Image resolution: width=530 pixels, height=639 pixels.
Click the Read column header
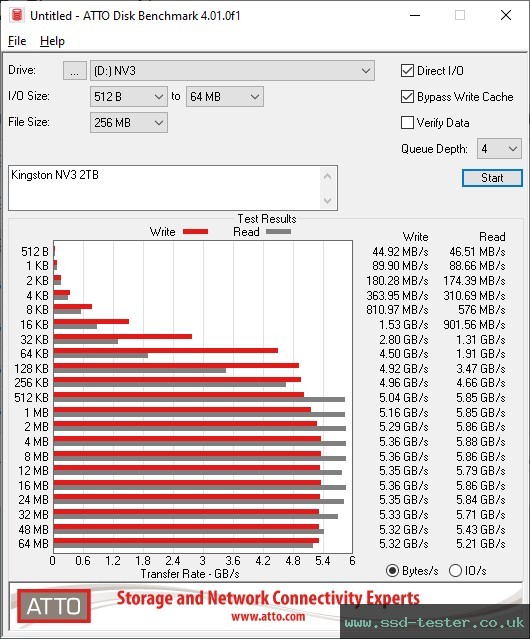tap(492, 237)
